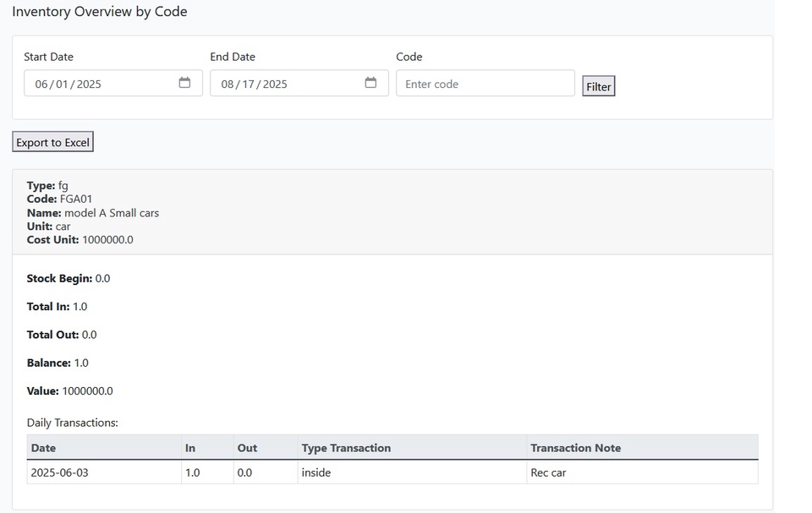The height and width of the screenshot is (513, 812).
Task: Export the inventory to Excel
Action: pyautogui.click(x=52, y=142)
